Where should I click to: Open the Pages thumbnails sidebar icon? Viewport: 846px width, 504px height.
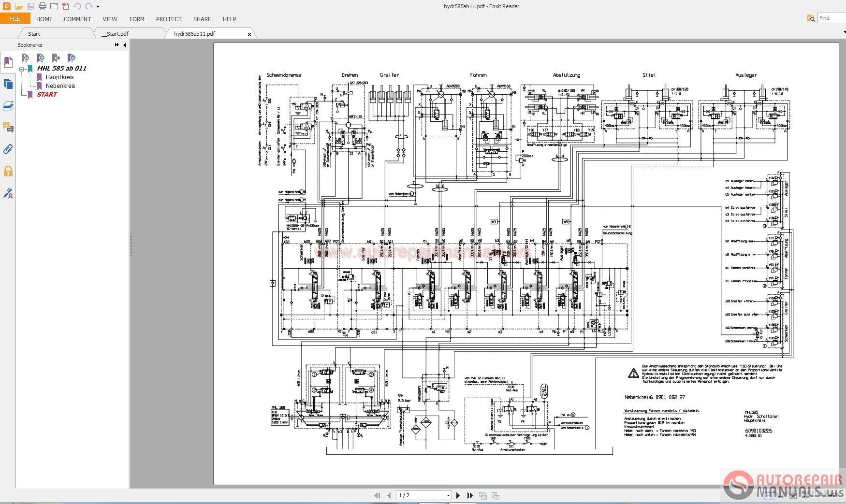point(8,84)
